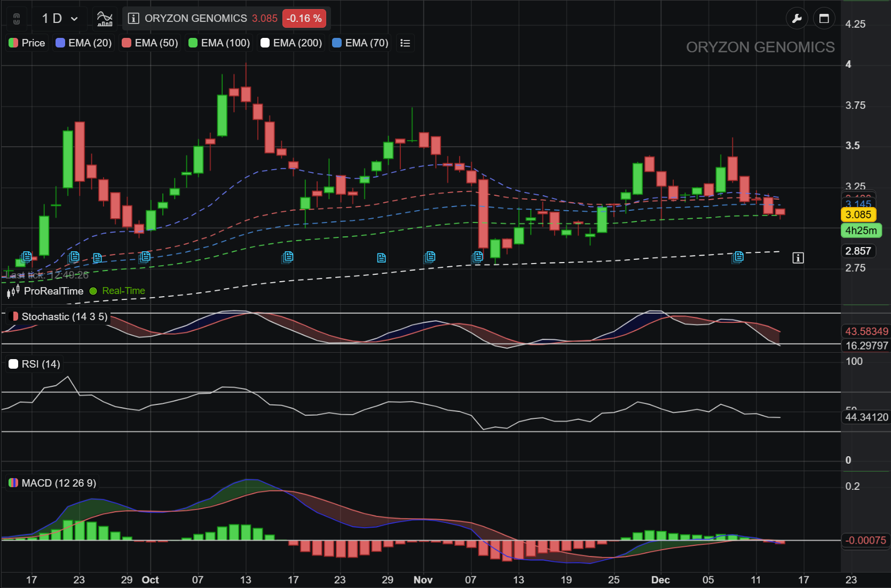
Task: Open the 1 D timeframe dropdown
Action: 59,19
